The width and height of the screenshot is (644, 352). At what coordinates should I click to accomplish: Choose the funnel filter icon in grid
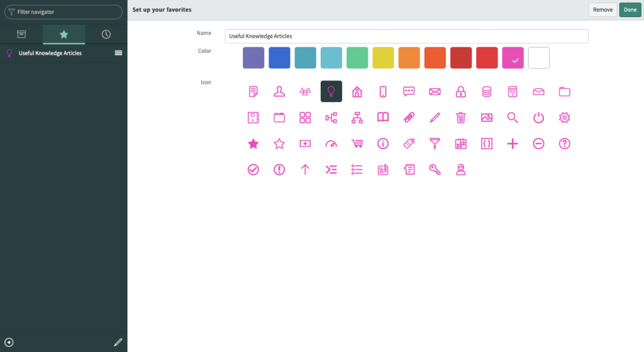(x=435, y=144)
